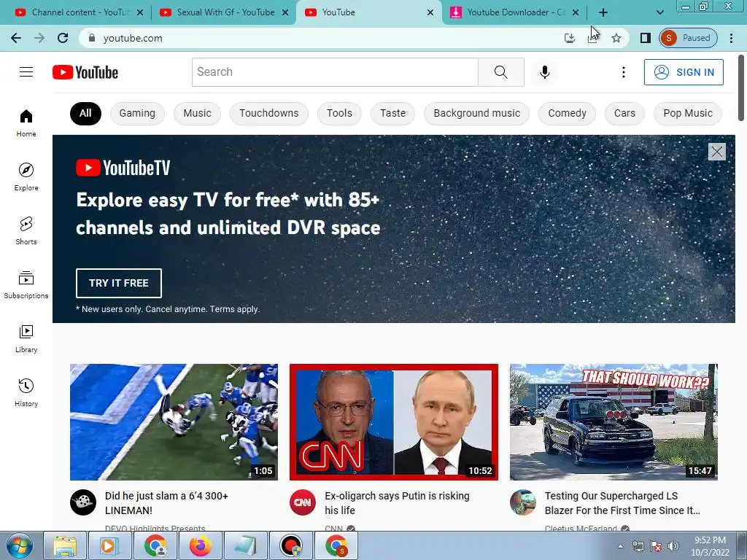The height and width of the screenshot is (560, 747).
Task: Close the YouTube TV banner ad
Action: click(x=716, y=152)
